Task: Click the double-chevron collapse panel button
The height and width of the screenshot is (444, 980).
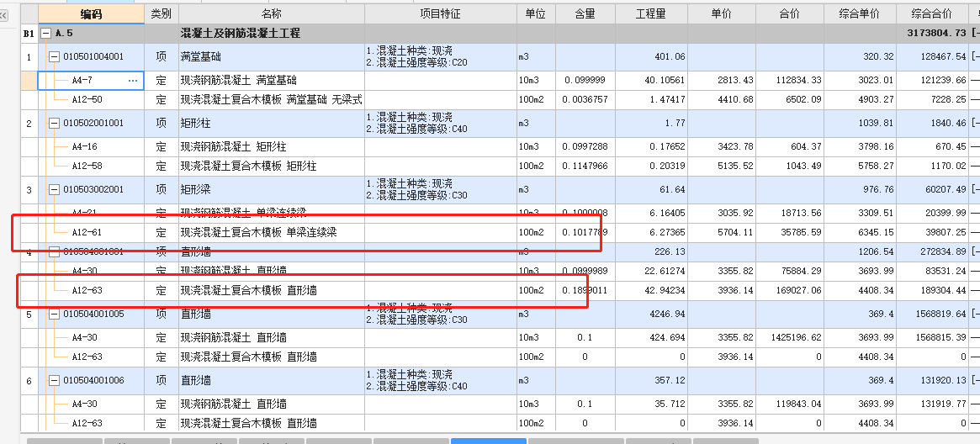Action: [3, 15]
